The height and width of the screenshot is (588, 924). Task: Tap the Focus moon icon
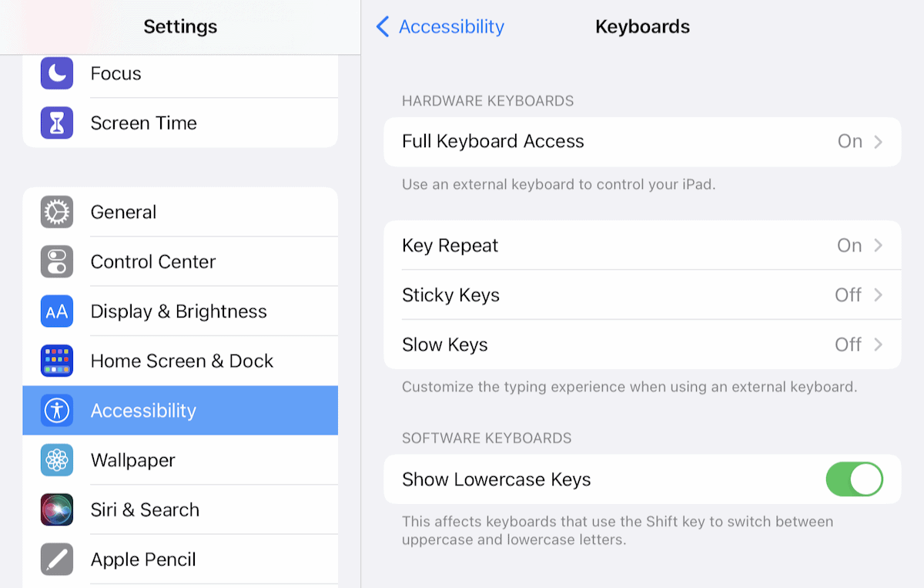pos(57,73)
